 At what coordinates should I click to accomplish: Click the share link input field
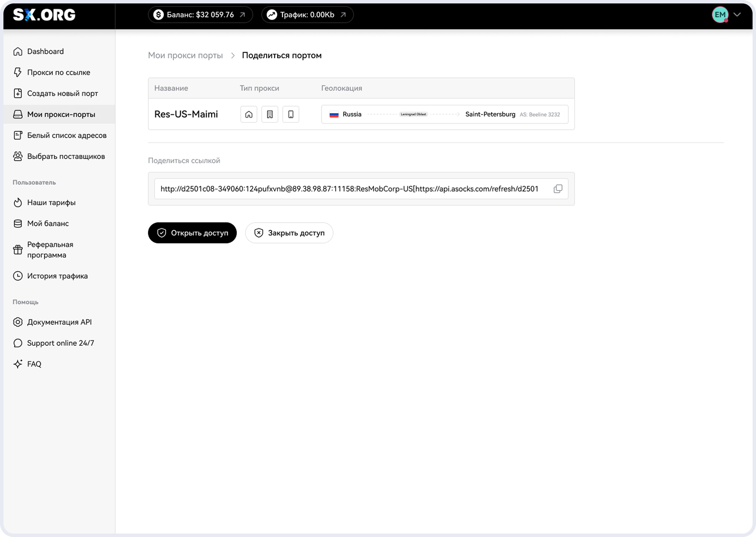(349, 189)
